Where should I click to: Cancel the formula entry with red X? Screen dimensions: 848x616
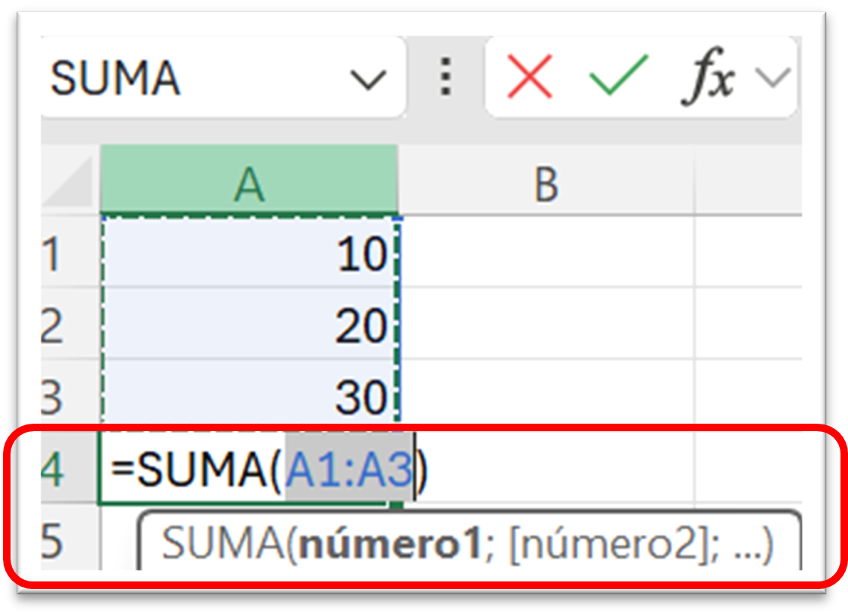pyautogui.click(x=529, y=78)
